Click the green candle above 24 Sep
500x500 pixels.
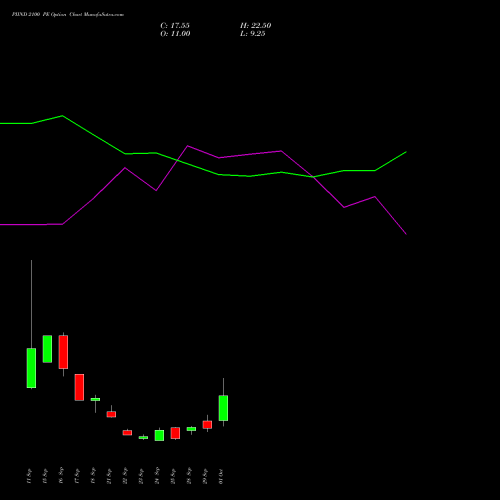click(x=159, y=435)
